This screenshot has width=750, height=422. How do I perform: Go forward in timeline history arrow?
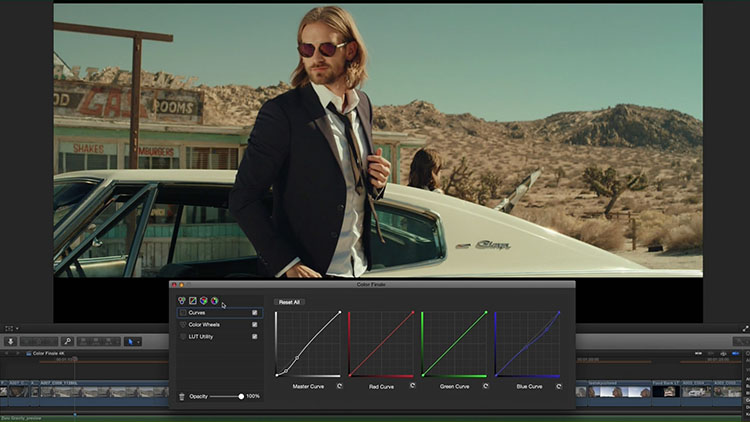click(x=18, y=353)
